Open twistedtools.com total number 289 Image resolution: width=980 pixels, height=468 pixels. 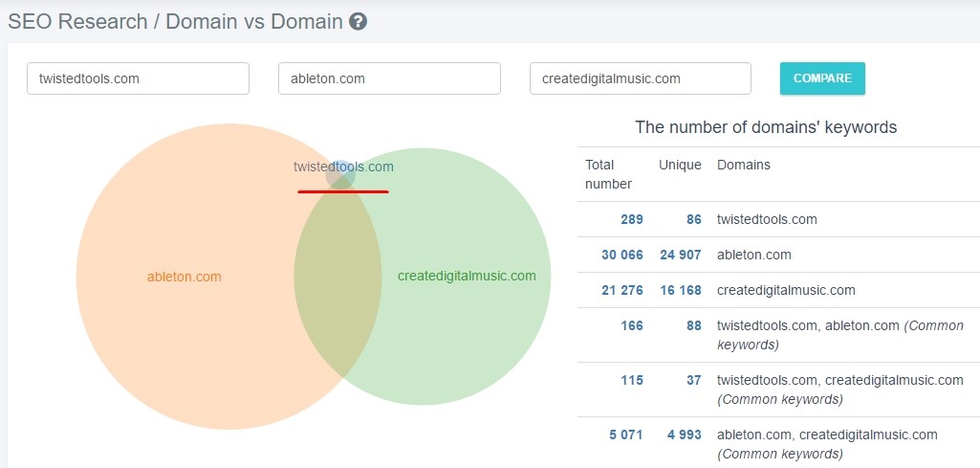pyautogui.click(x=631, y=219)
